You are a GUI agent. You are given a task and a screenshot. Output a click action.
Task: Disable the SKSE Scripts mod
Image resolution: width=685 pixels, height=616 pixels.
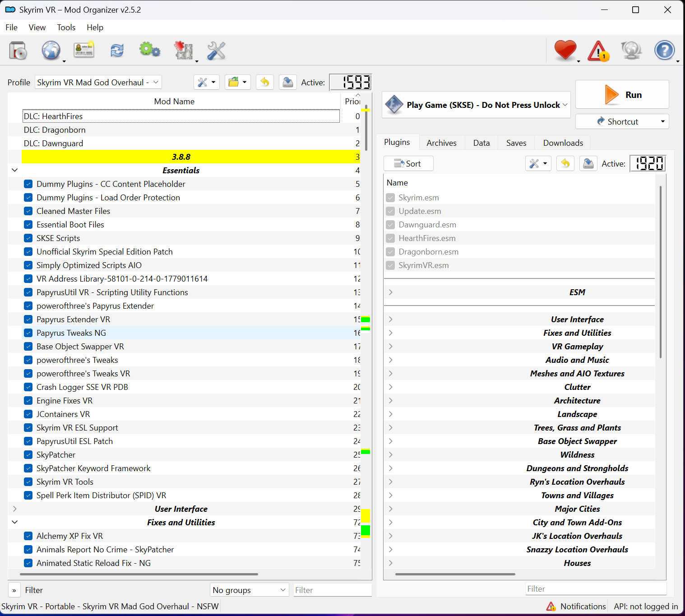click(x=28, y=238)
